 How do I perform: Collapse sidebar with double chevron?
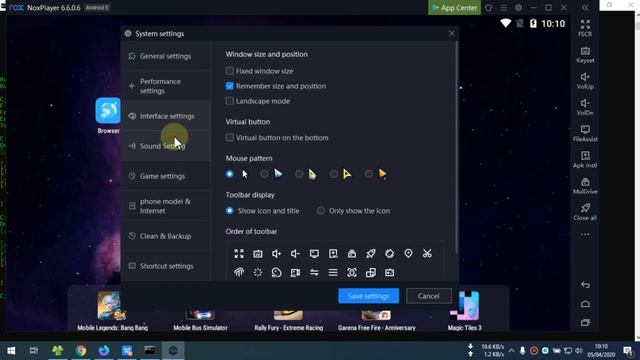[585, 7]
